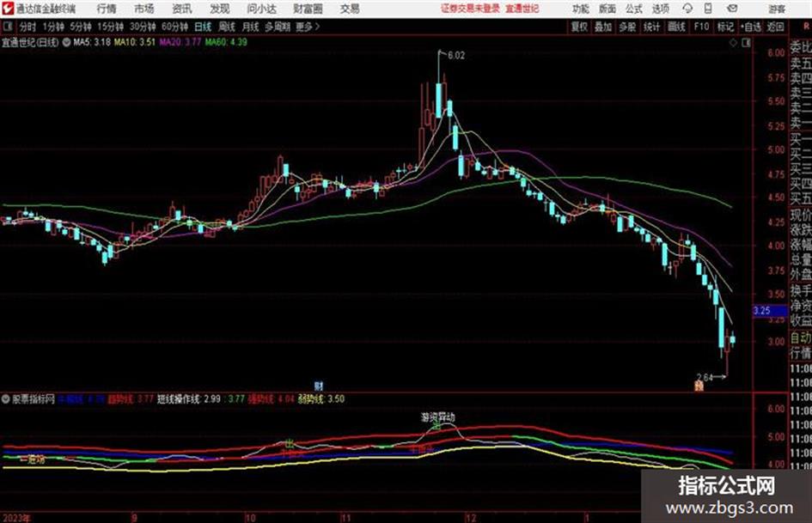
Task: Click the MA5: 3.18 value label
Action: 92,42
